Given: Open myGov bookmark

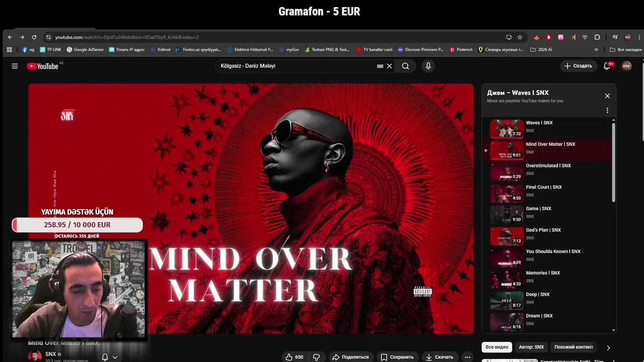Looking at the screenshot, I should click(289, 50).
